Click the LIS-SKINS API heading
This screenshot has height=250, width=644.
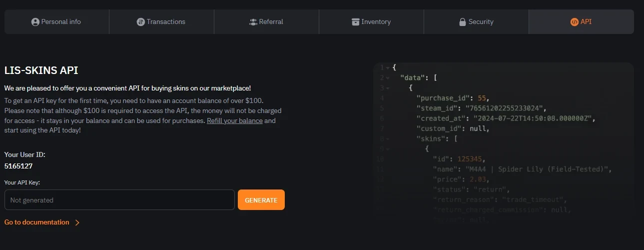(x=41, y=70)
